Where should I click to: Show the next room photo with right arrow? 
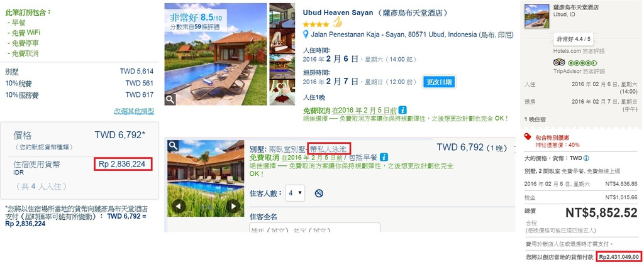(x=233, y=206)
